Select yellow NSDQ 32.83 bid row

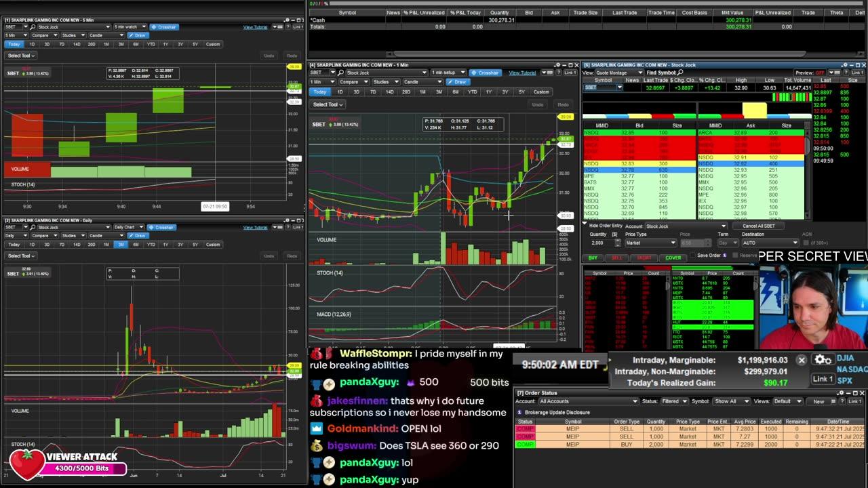pyautogui.click(x=639, y=163)
